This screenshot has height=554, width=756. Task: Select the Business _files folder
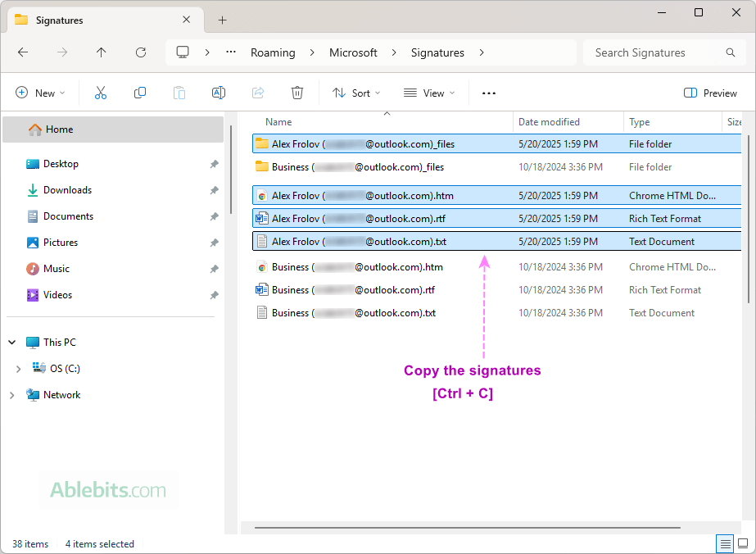click(x=496, y=167)
